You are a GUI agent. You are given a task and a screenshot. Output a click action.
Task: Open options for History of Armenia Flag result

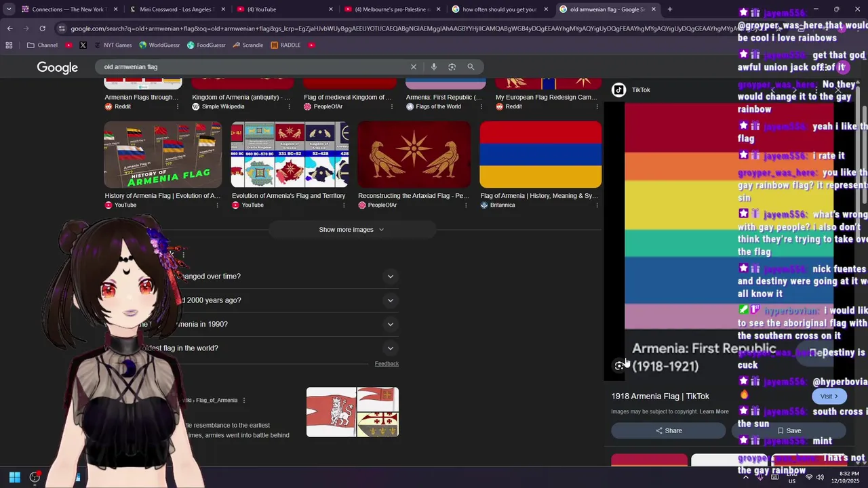[x=217, y=205]
